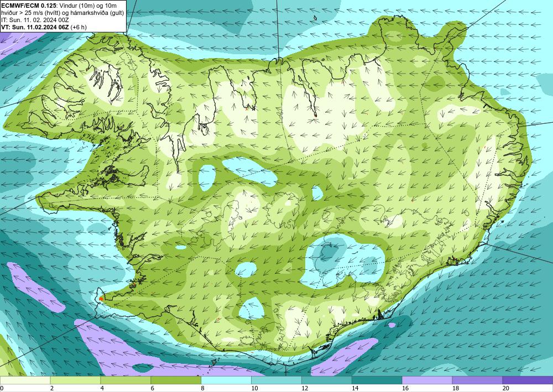The width and height of the screenshot is (553, 392).
Task: Select the 'VT: Sun. 11.02.2024 06Z' valid time
Action: [35, 27]
